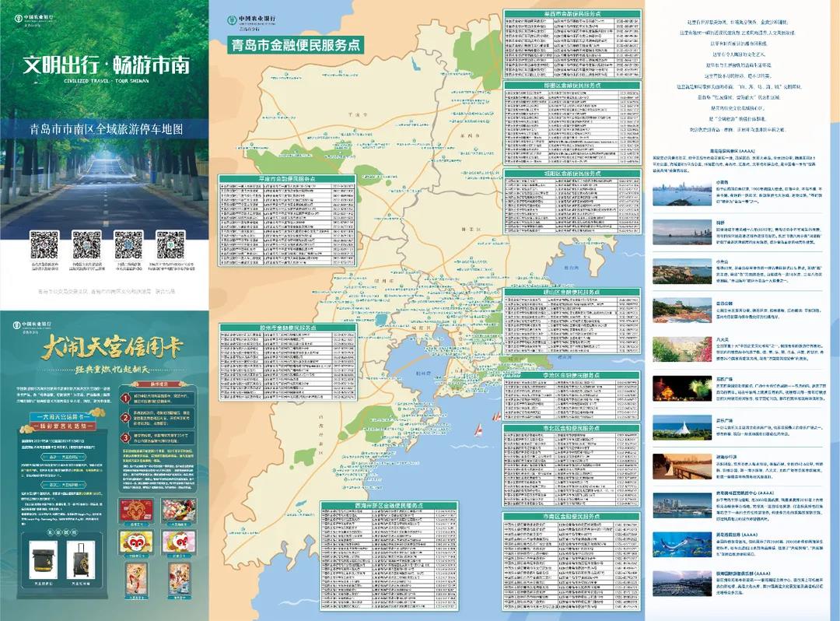Select the 西海岸新区金融便民服务点 table header
This screenshot has height=621, width=840.
pos(390,505)
